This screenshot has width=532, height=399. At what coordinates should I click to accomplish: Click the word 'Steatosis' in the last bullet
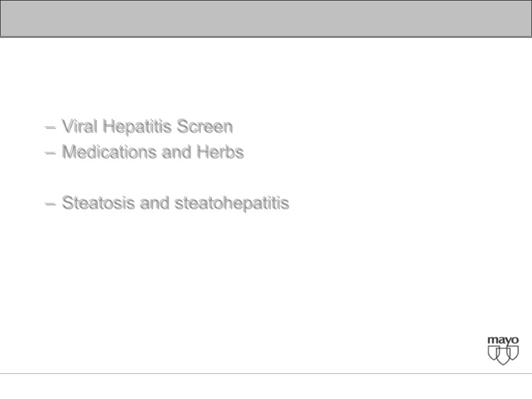coord(98,203)
